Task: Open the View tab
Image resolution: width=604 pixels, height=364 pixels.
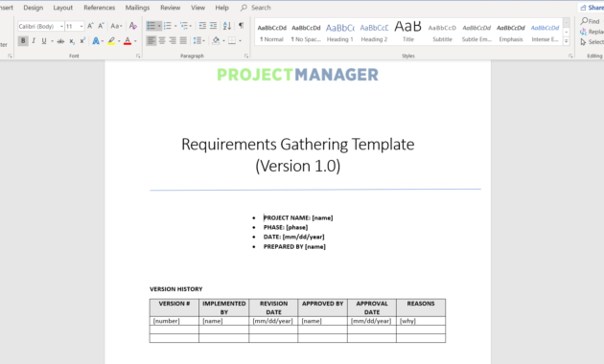Action: coord(198,8)
